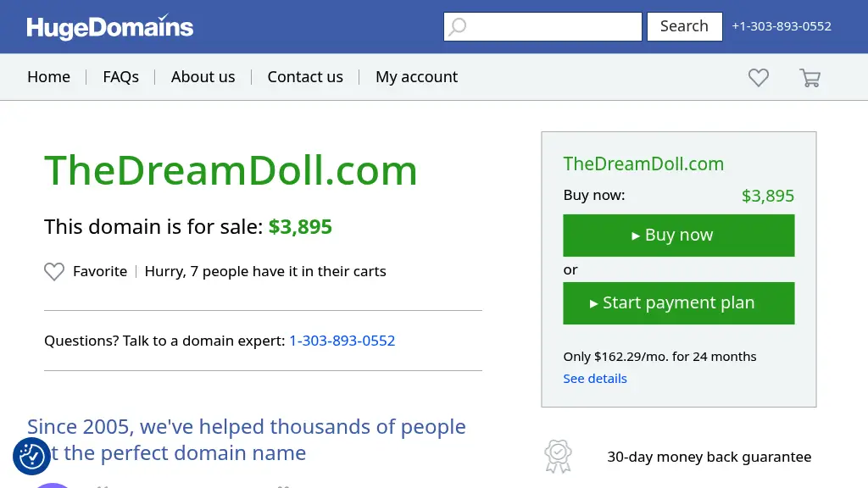868x488 pixels.
Task: Click the green Buy now button
Action: pos(678,236)
